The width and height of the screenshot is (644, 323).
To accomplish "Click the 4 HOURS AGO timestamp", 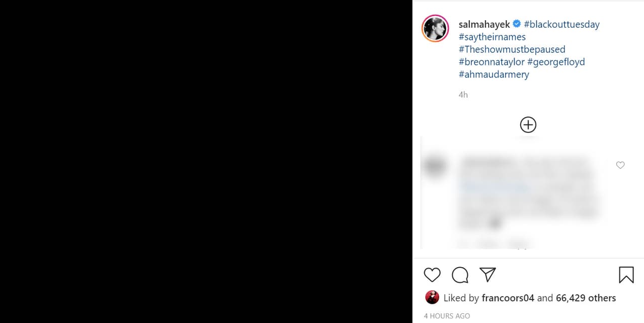I will [446, 315].
